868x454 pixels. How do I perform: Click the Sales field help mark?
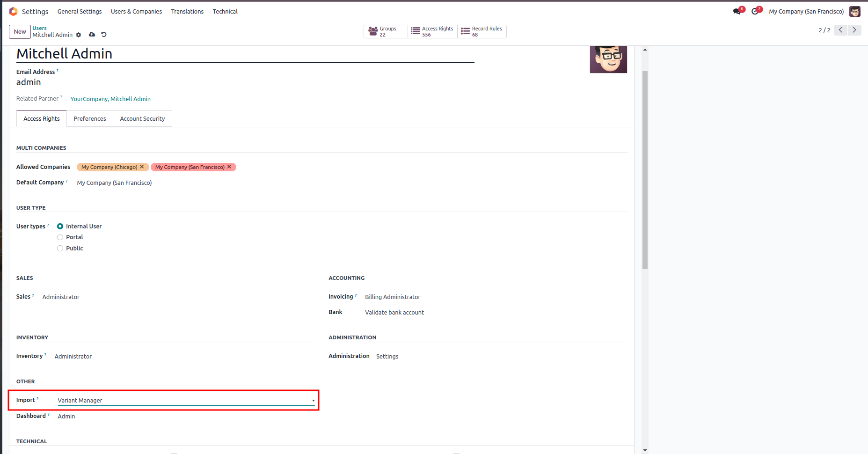33,295
